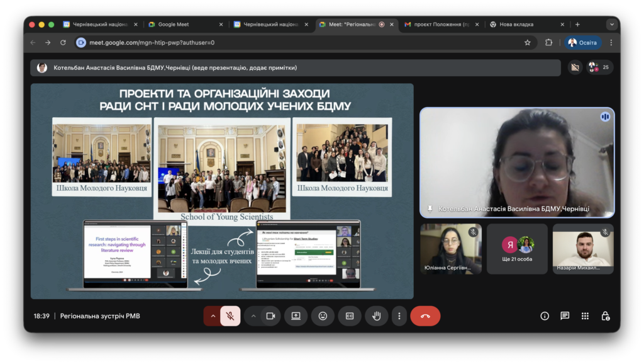Open the chat panel icon
Viewport: 644px width, 364px height.
tap(565, 316)
